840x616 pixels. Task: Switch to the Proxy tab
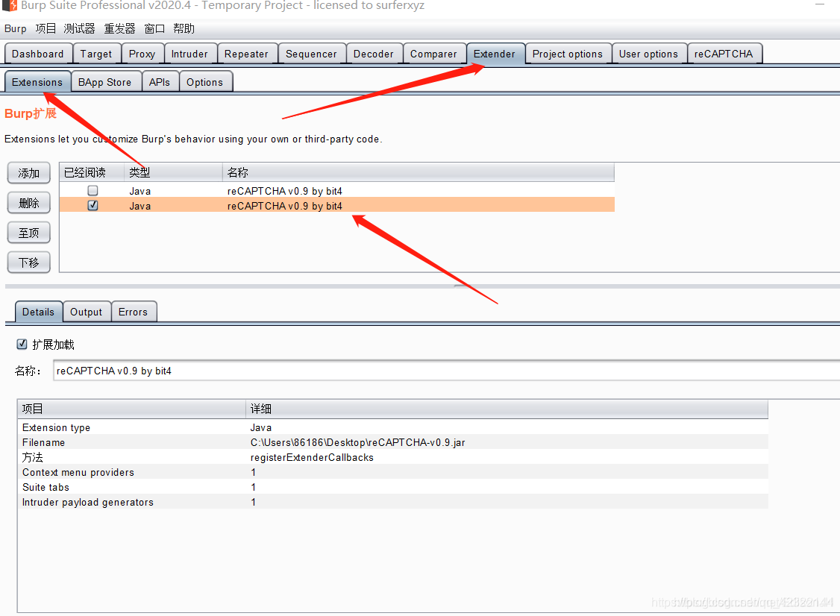point(142,54)
